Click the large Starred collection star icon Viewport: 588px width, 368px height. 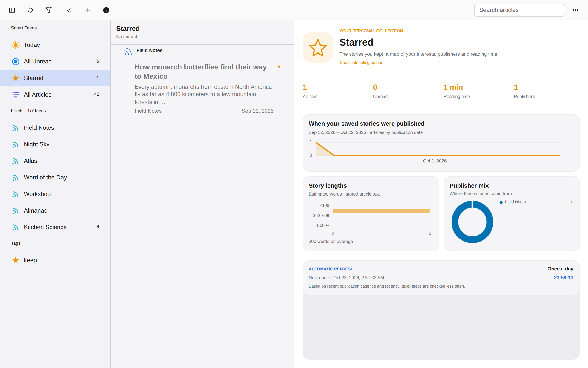click(318, 47)
